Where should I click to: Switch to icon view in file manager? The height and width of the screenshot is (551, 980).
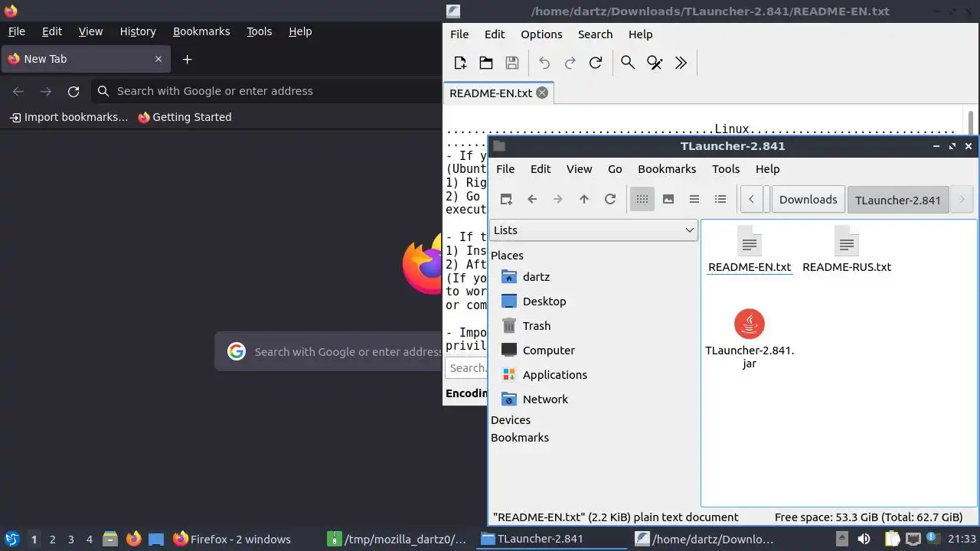click(x=642, y=199)
